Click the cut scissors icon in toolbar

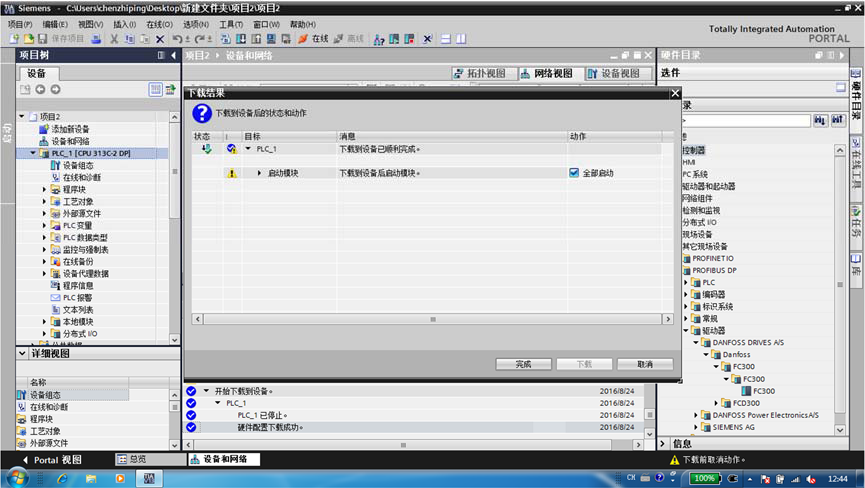(114, 39)
